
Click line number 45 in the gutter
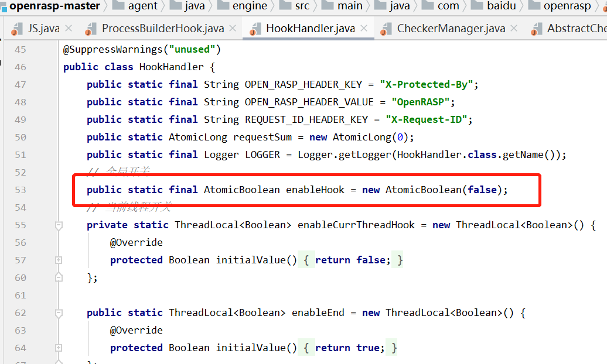[x=20, y=50]
